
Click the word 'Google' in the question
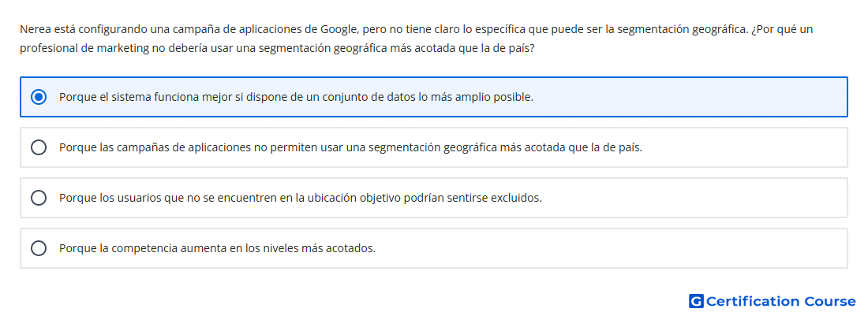[x=339, y=29]
